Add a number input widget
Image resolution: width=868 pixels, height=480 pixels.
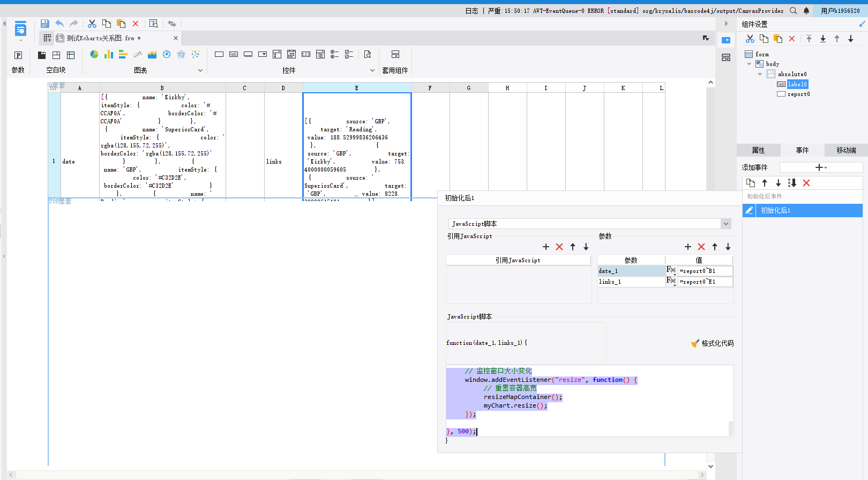pyautogui.click(x=306, y=54)
